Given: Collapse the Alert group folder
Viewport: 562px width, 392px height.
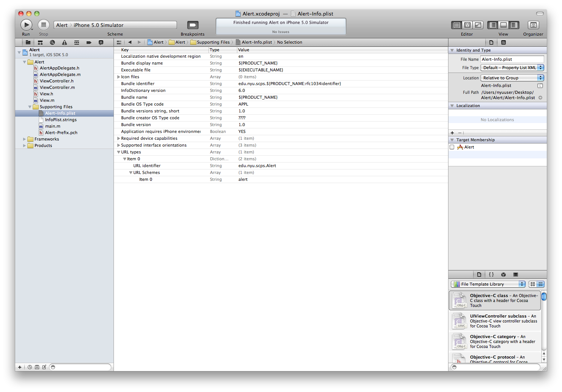Looking at the screenshot, I should [25, 62].
